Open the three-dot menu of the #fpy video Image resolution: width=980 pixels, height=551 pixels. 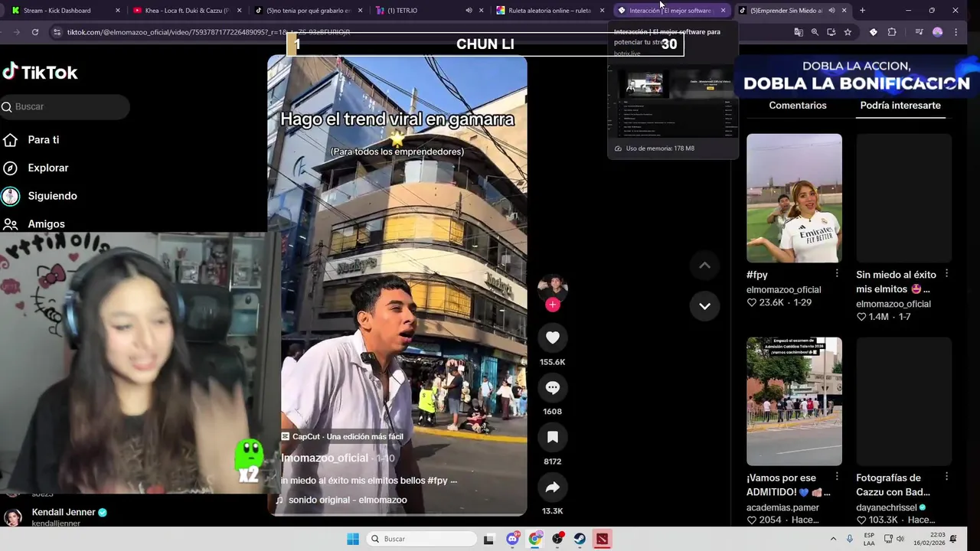click(x=837, y=274)
